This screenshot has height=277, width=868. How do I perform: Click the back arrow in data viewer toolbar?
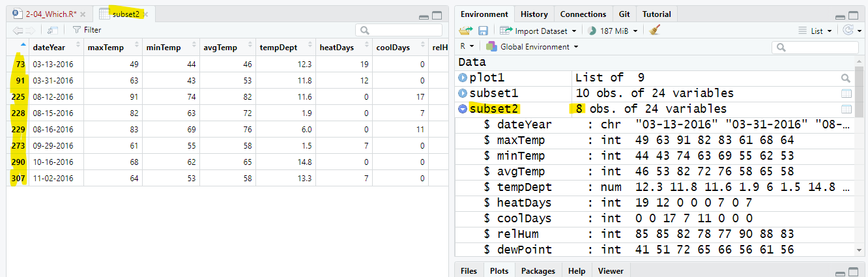pyautogui.click(x=17, y=30)
